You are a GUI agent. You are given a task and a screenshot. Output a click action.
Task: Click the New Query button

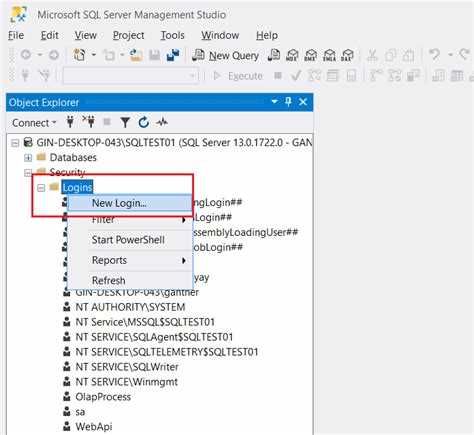coord(226,55)
